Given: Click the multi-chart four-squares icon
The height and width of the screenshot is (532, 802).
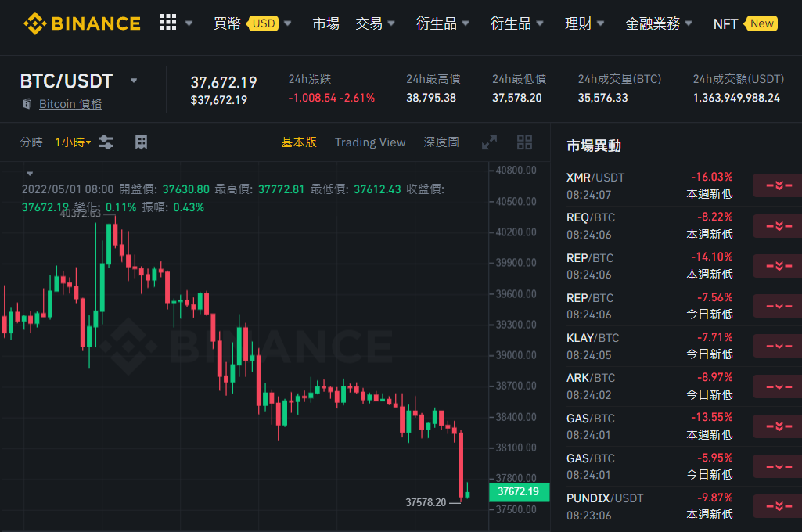Looking at the screenshot, I should (524, 142).
